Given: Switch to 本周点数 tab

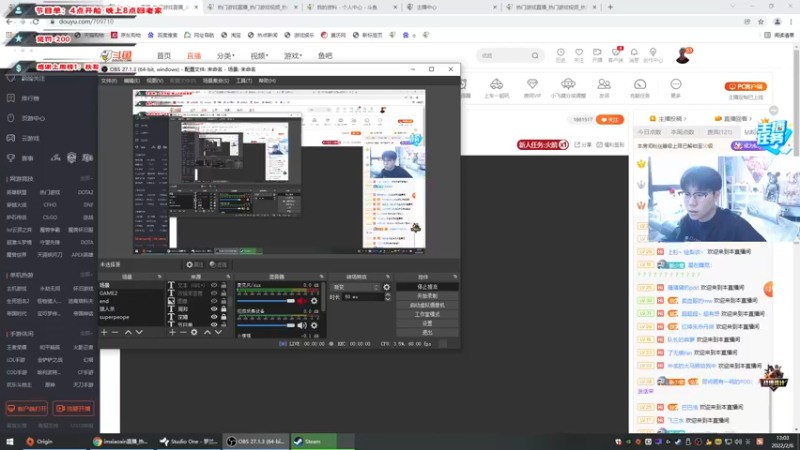Looking at the screenshot, I should pyautogui.click(x=683, y=132).
